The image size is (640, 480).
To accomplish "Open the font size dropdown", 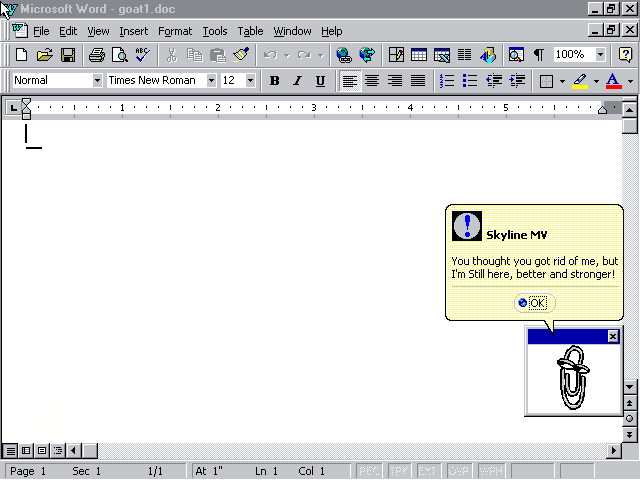I will point(250,80).
